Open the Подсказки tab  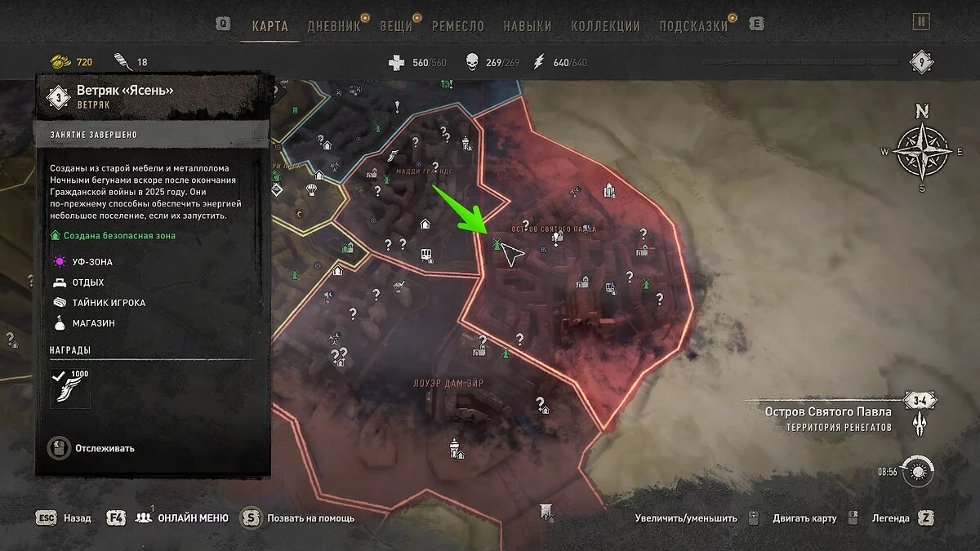tap(693, 25)
